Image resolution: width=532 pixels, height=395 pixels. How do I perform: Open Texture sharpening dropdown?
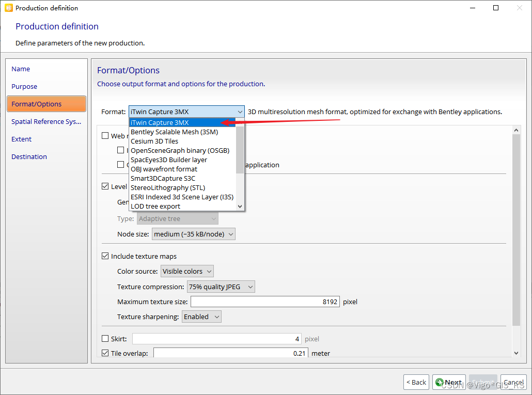point(201,317)
